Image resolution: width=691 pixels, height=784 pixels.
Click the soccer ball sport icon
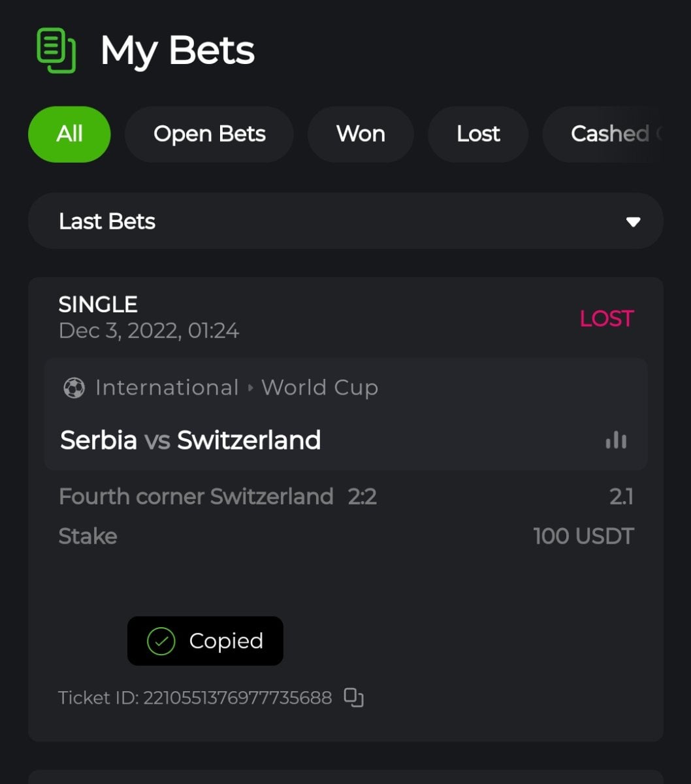coord(74,388)
